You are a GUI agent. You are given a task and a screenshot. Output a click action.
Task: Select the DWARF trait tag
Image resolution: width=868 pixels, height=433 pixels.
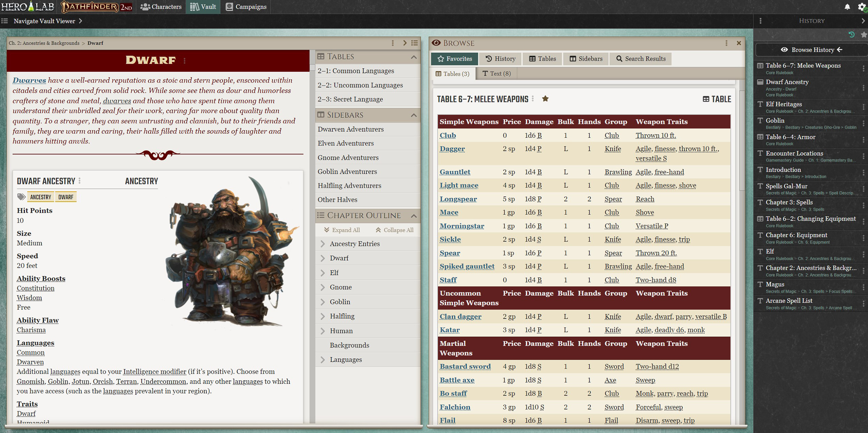click(x=66, y=197)
